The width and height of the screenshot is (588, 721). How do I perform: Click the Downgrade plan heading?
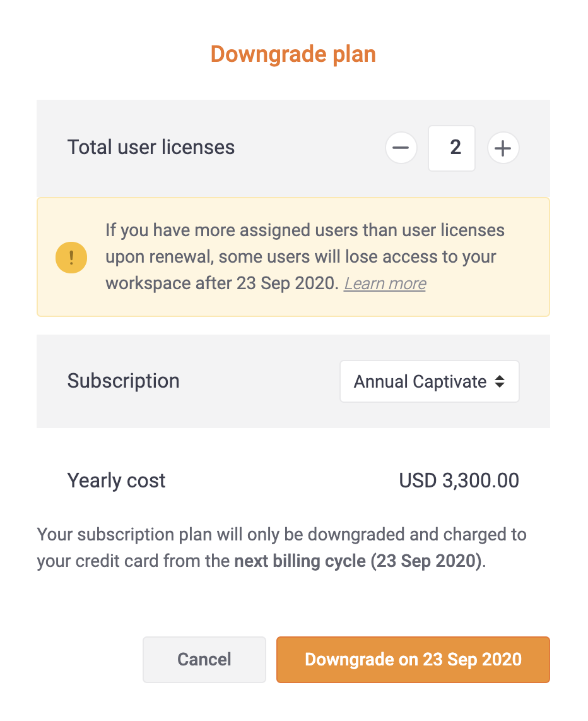click(x=293, y=54)
